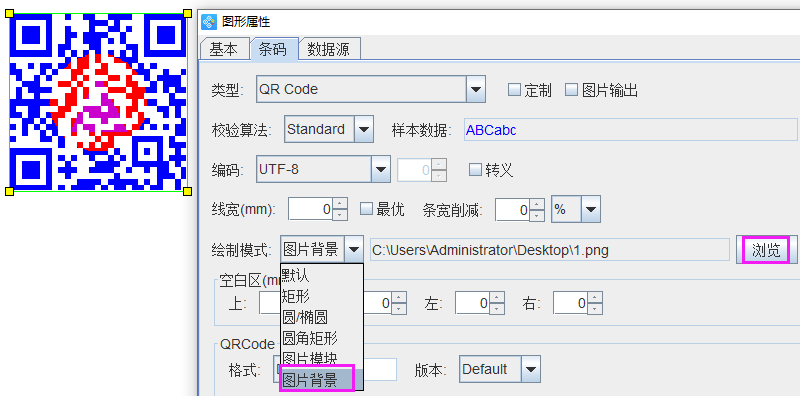Choose 图片模块 from the draw mode list
Viewport: 800px width, 396px height.
tap(322, 358)
